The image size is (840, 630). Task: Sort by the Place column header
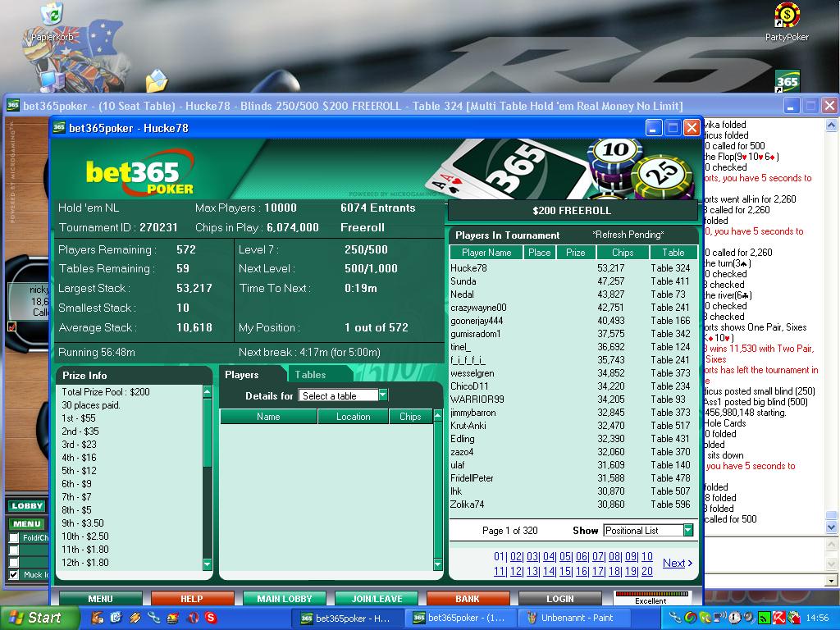(x=540, y=253)
